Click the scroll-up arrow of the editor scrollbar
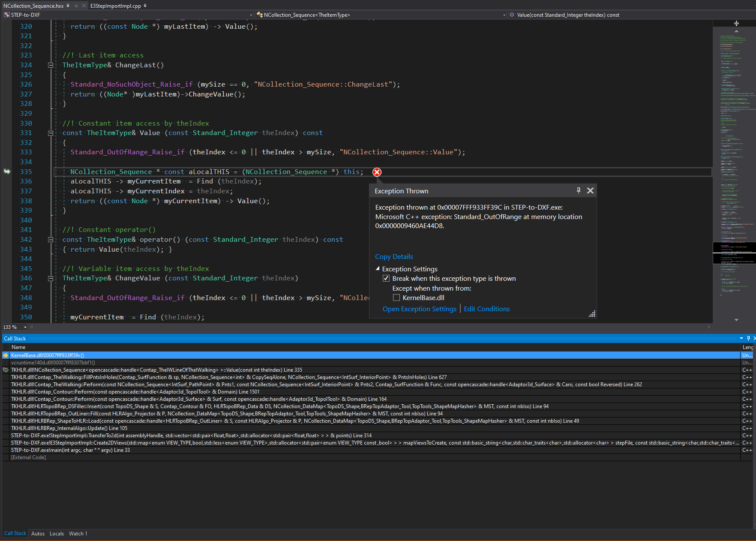 tap(736, 31)
